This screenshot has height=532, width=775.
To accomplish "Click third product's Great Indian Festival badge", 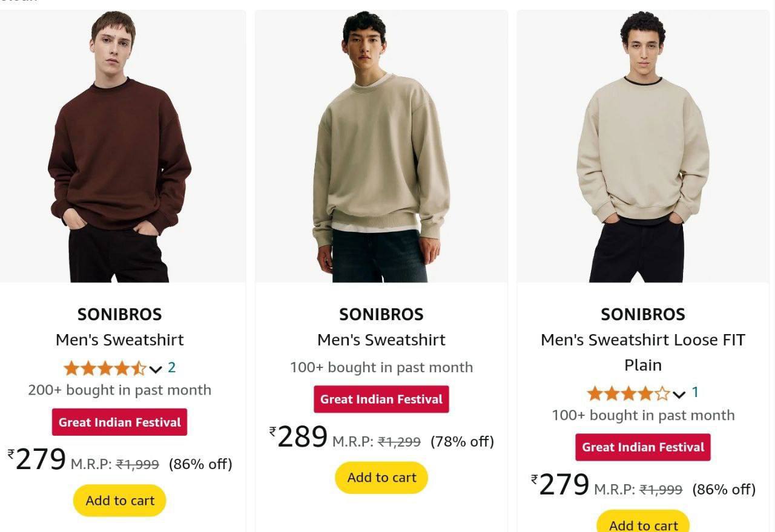I will click(x=643, y=447).
